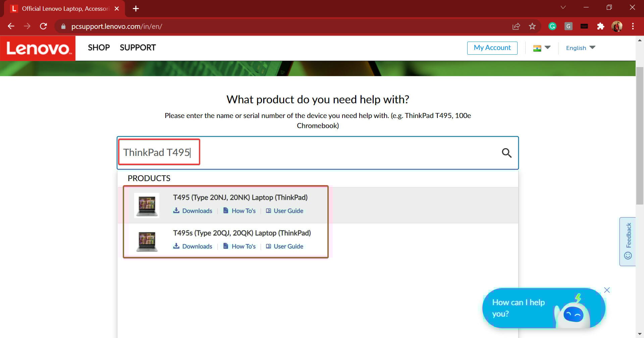Screen dimensions: 644x338
Task: Click the scrollbar down arrow
Action: click(x=640, y=334)
